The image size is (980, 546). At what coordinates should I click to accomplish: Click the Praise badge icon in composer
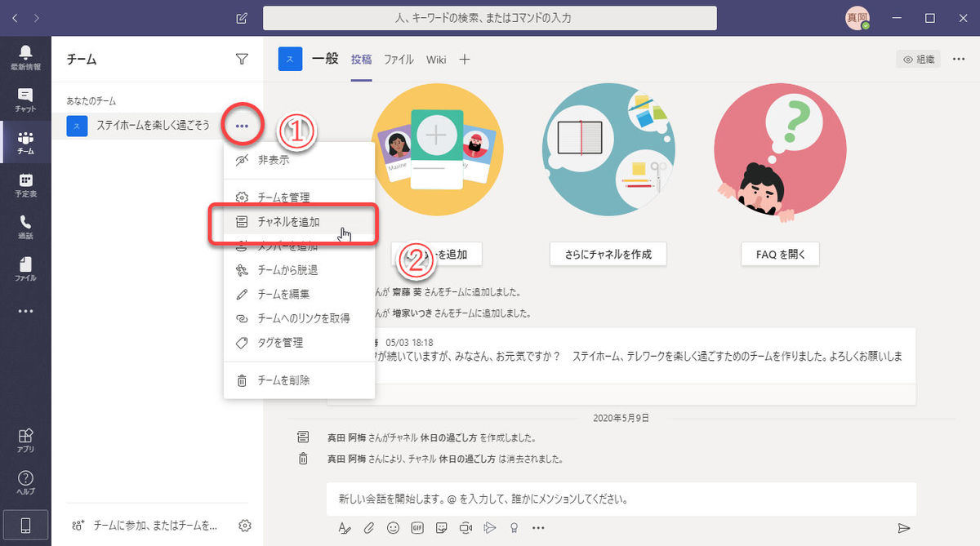click(x=514, y=528)
